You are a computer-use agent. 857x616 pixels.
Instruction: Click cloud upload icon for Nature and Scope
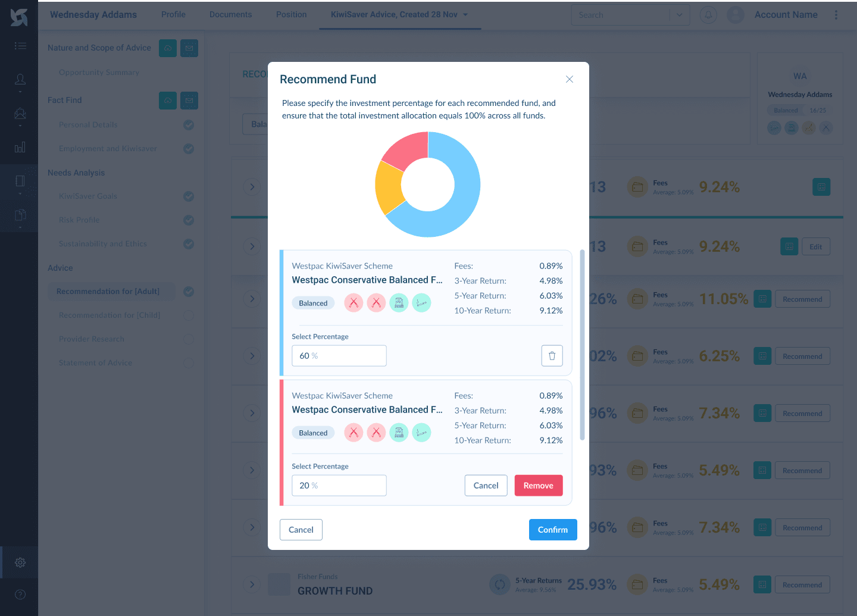(168, 48)
